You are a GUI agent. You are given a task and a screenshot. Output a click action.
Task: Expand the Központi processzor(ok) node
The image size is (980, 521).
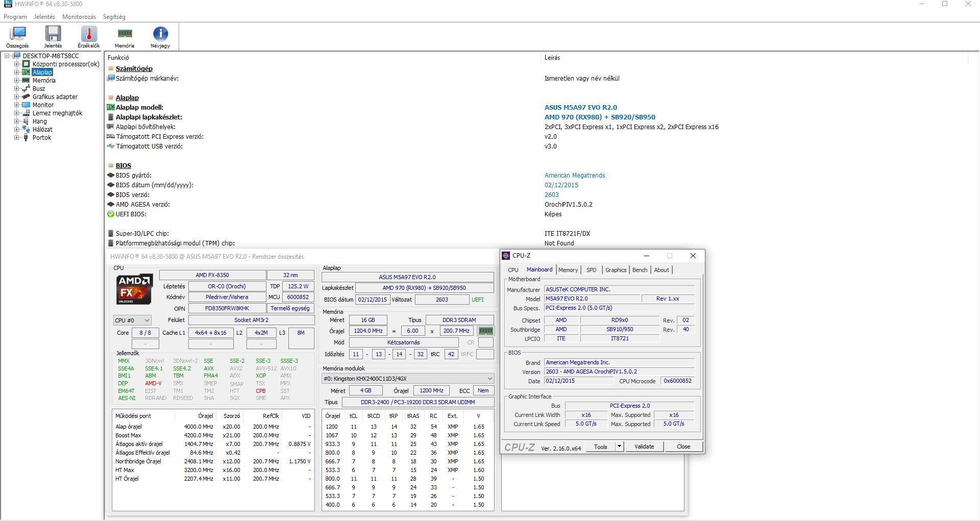tap(16, 64)
